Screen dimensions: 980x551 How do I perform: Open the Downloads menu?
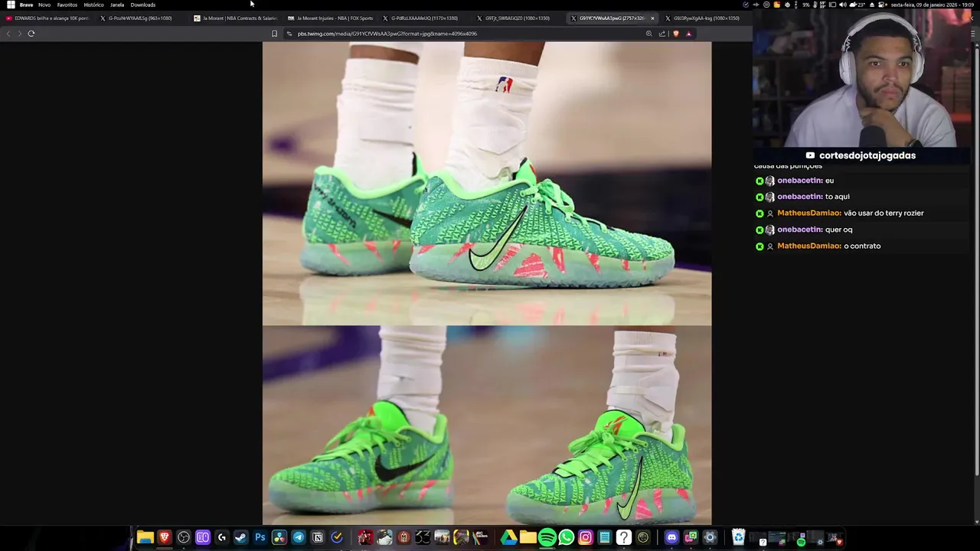tap(143, 5)
